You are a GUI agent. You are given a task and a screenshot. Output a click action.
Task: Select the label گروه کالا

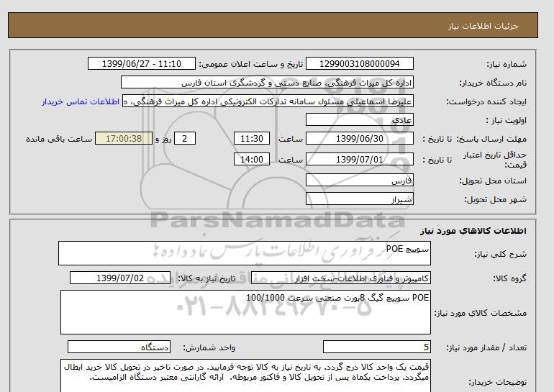pyautogui.click(x=509, y=278)
